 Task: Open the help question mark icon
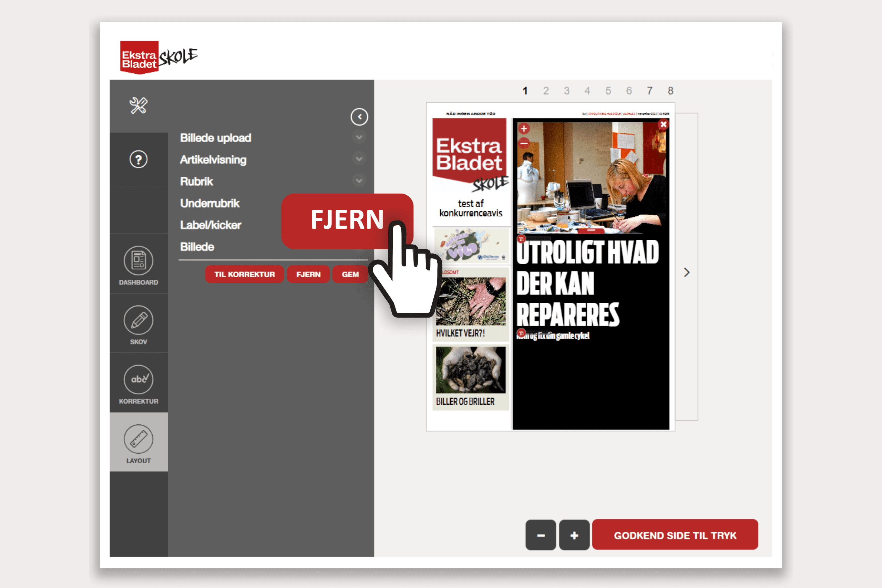click(x=139, y=159)
